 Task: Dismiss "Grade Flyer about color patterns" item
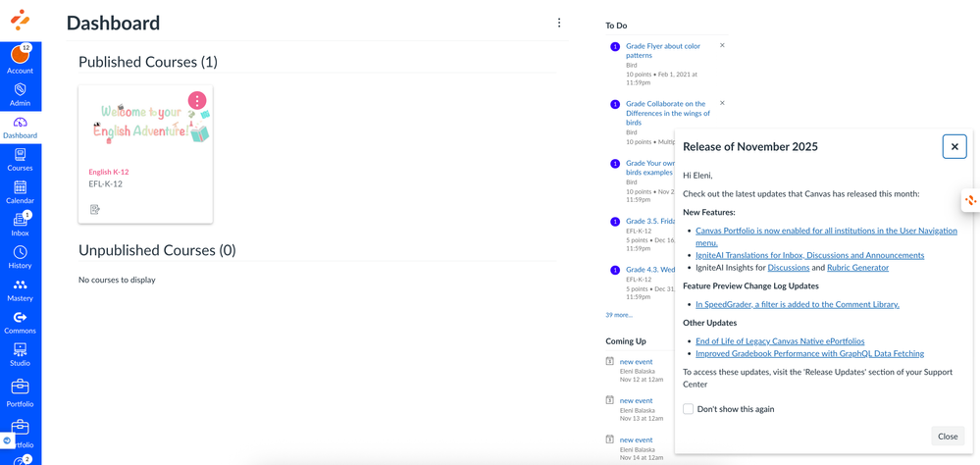(x=722, y=45)
